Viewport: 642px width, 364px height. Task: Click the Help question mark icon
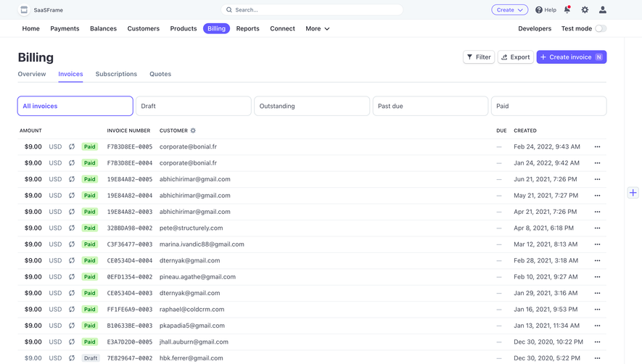(x=539, y=10)
